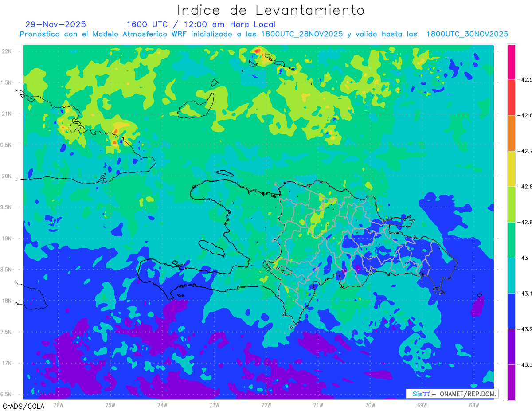Click the '74W' longitude label
Viewport: 532px width, 411px height.
(162, 405)
